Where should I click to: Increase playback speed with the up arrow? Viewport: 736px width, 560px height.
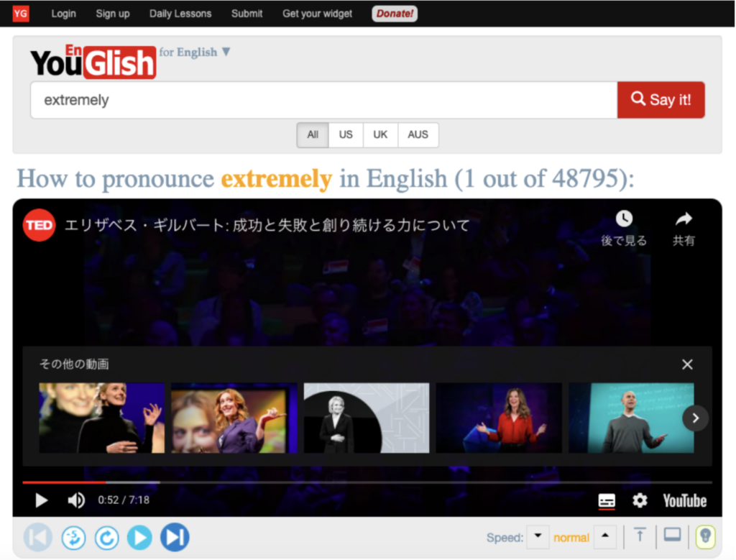pos(605,536)
